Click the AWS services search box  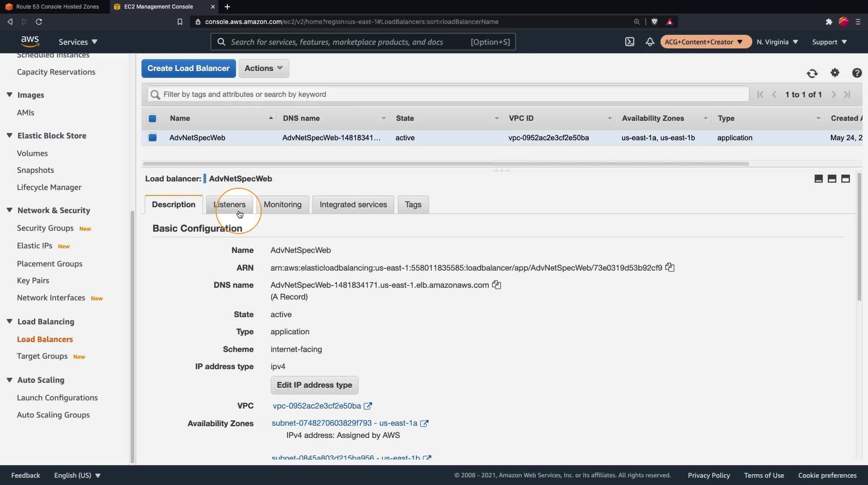(x=363, y=42)
